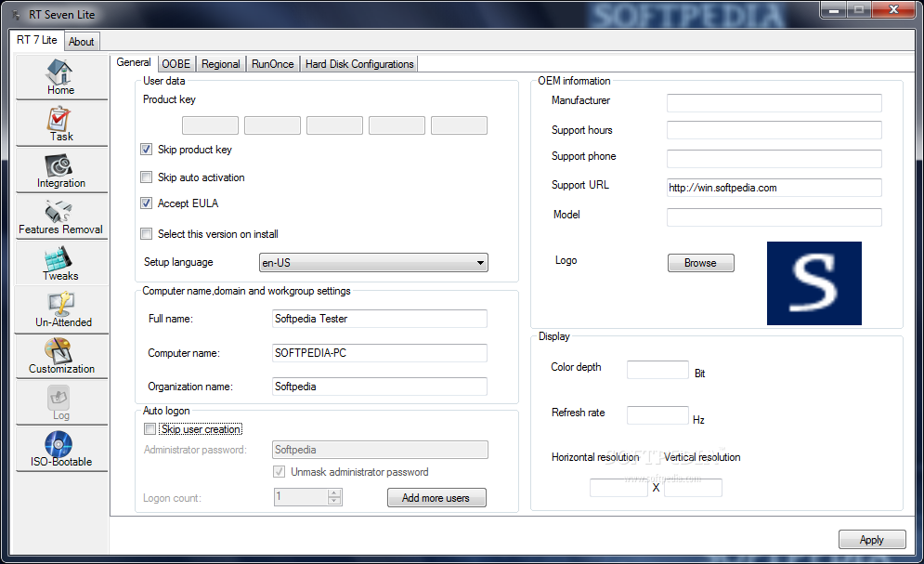This screenshot has height=564, width=924.
Task: Open the ISO-Bootable section
Action: [61, 449]
